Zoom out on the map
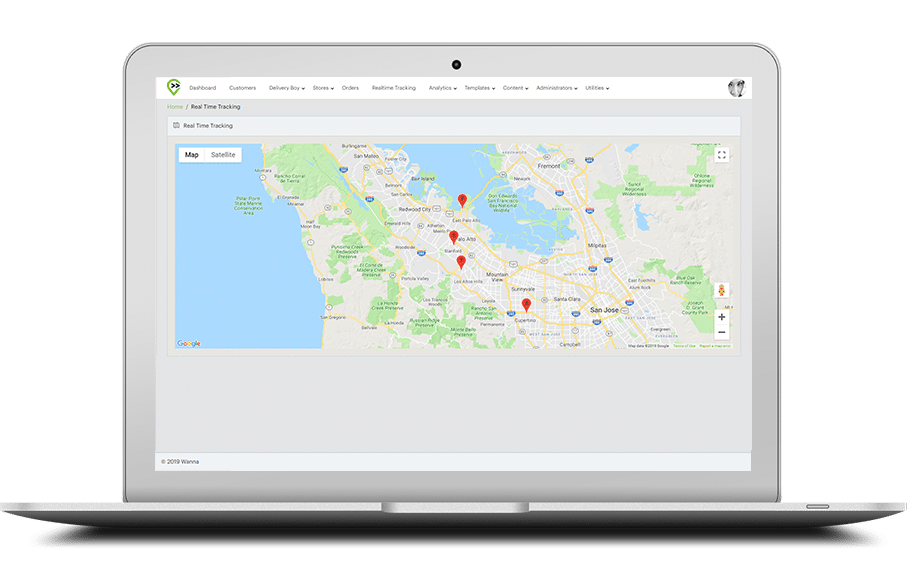 coord(721,332)
